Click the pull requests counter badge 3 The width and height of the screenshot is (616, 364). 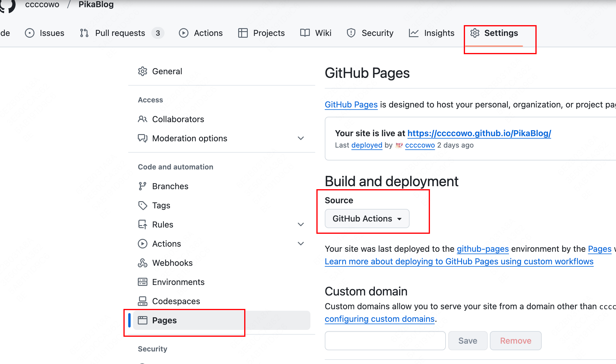coord(158,33)
